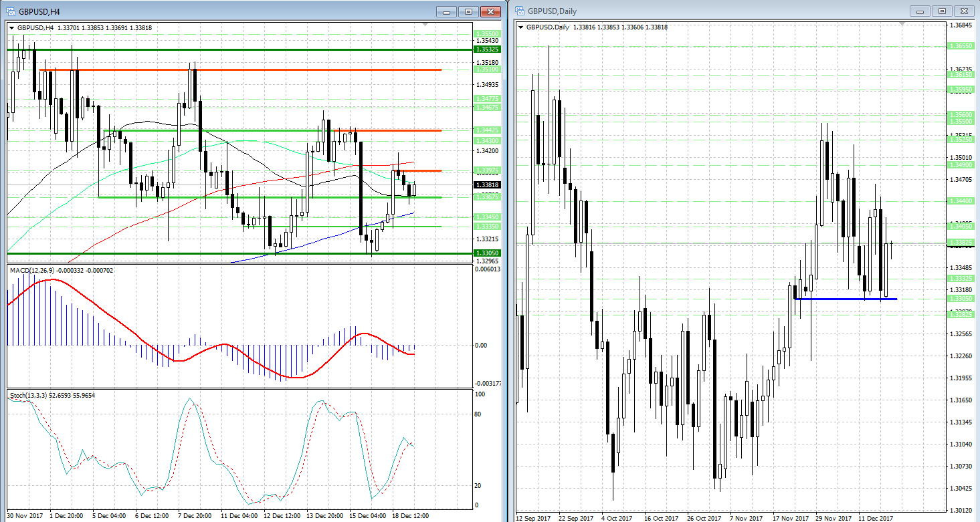
Task: Minimize the GBPUSD,Daily chart window
Action: (920, 11)
